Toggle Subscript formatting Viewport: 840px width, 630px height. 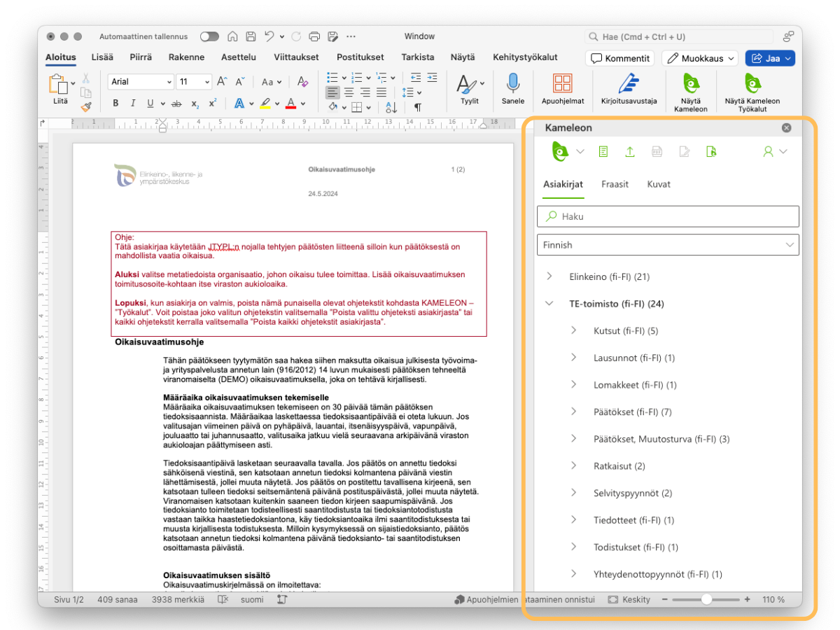click(x=195, y=104)
